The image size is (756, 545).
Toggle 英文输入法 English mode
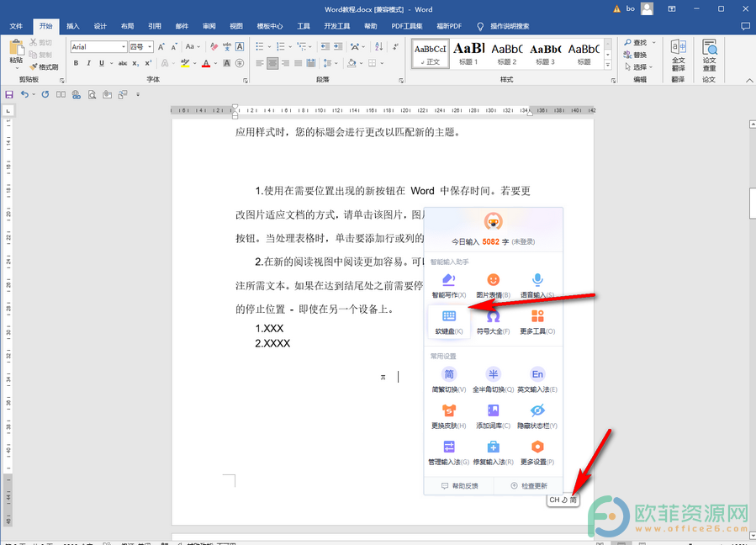(x=537, y=380)
